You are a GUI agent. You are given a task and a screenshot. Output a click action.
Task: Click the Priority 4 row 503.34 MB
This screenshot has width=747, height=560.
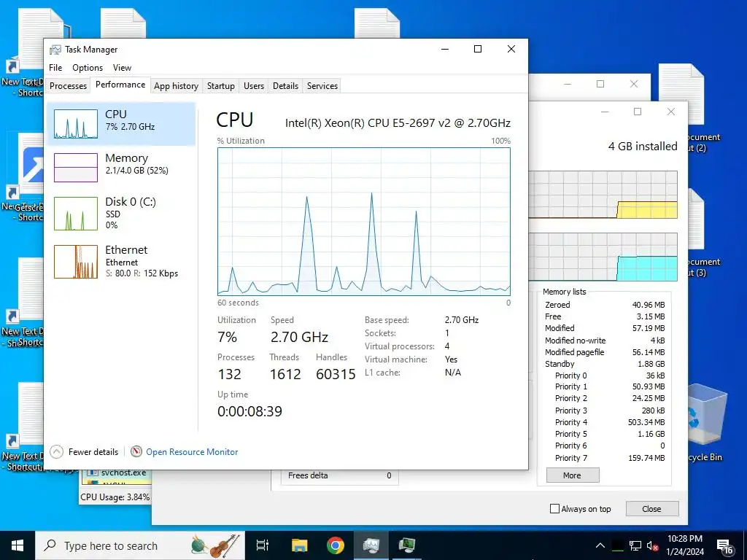(x=610, y=422)
